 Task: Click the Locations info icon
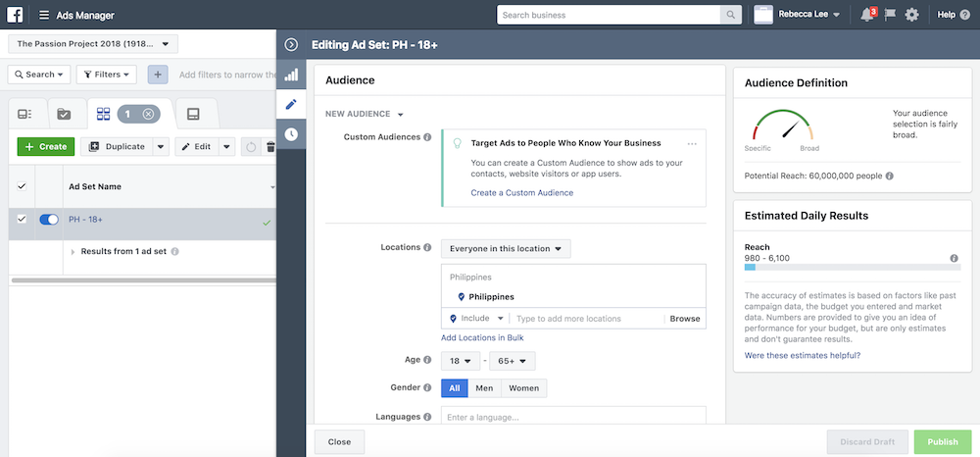[x=427, y=247]
